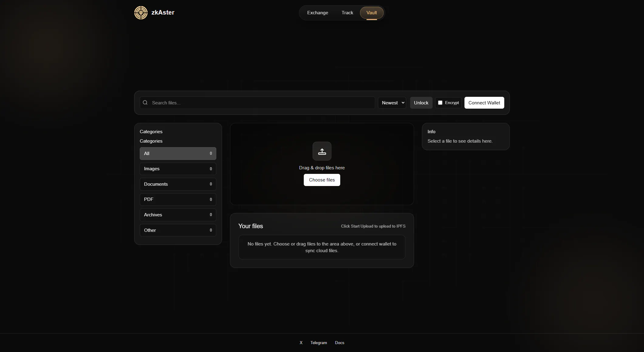Open the Docs footer link
This screenshot has width=644, height=352.
[x=340, y=343]
